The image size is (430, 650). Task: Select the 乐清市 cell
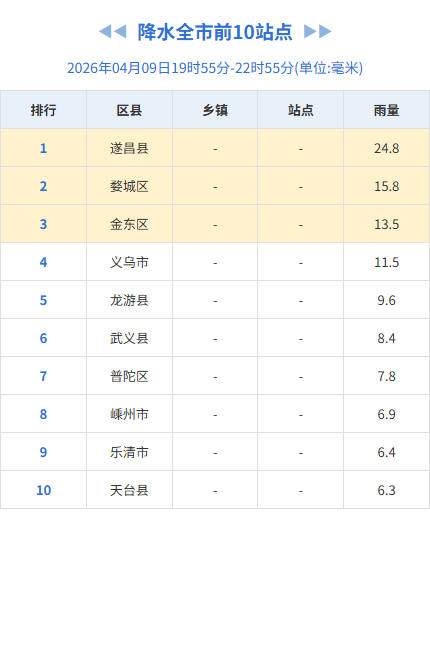click(x=129, y=452)
